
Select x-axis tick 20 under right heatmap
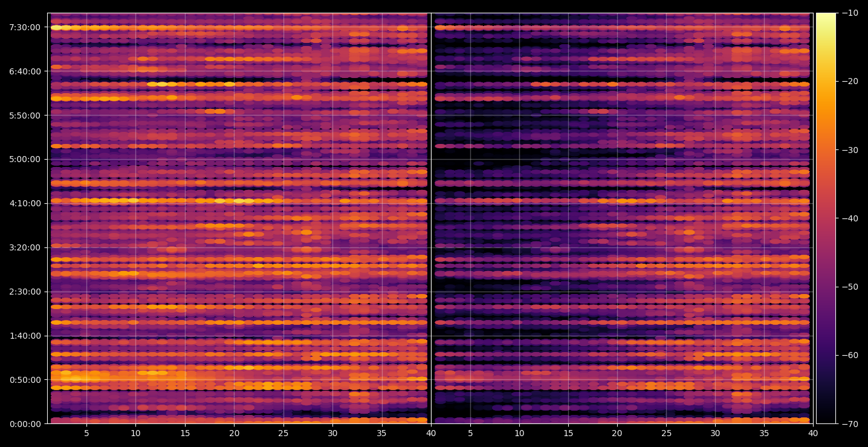(x=617, y=433)
